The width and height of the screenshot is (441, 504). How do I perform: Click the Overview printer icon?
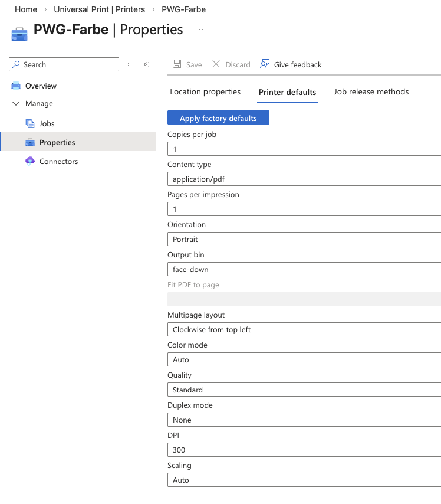(16, 86)
